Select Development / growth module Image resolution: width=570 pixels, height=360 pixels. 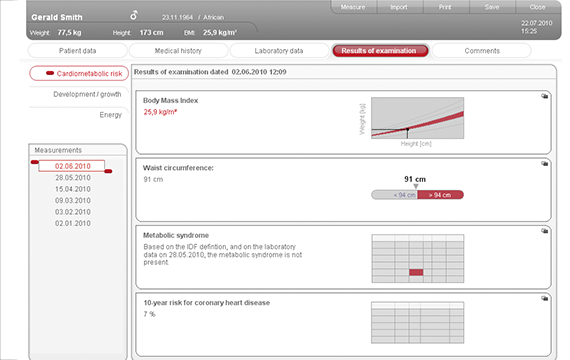(87, 94)
